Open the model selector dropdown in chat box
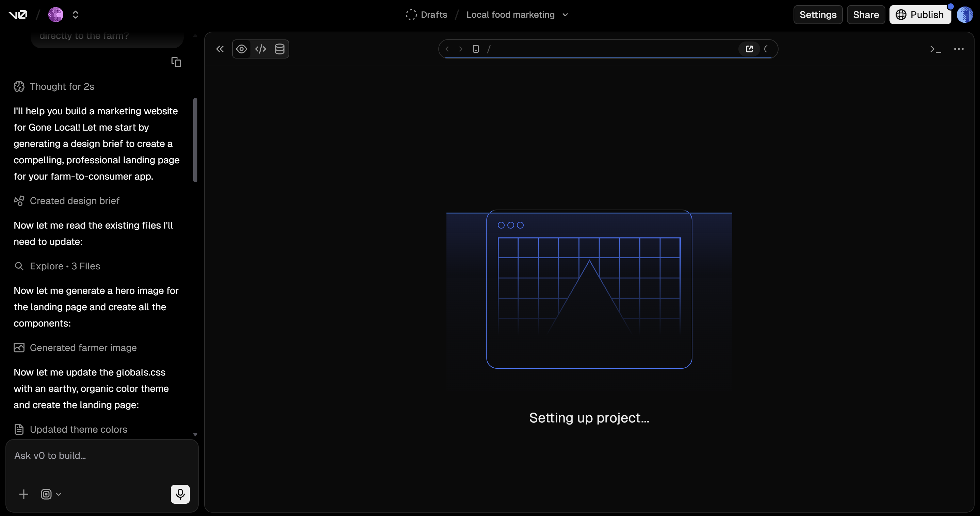The height and width of the screenshot is (516, 980). pos(51,494)
